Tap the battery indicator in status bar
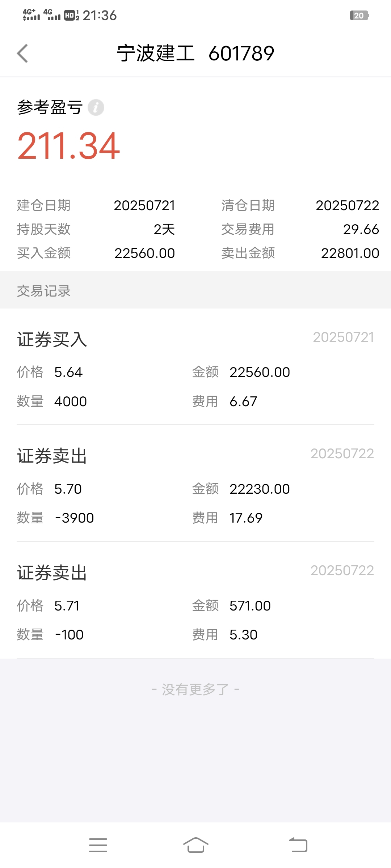Screen dimensions: 391x868 click(359, 16)
